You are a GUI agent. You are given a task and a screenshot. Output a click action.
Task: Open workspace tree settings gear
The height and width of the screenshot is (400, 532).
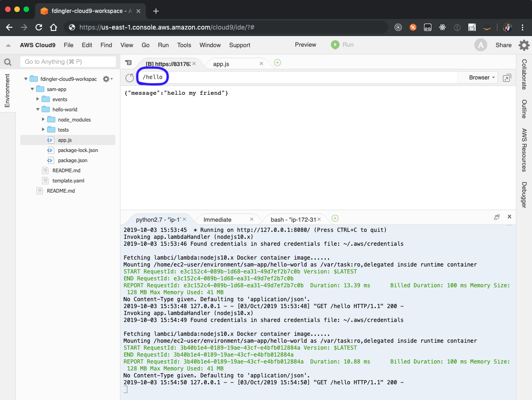108,79
